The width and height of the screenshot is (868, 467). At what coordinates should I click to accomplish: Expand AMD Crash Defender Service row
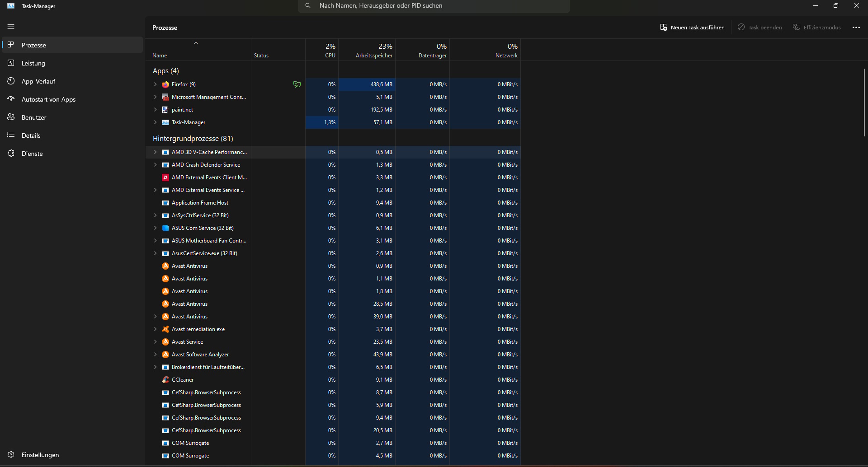[x=155, y=165]
